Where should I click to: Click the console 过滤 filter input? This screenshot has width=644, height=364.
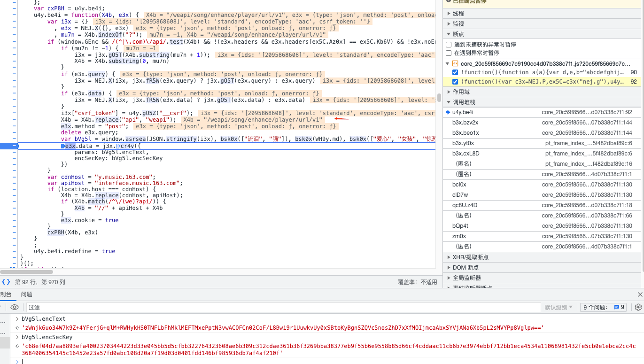pos(282,307)
